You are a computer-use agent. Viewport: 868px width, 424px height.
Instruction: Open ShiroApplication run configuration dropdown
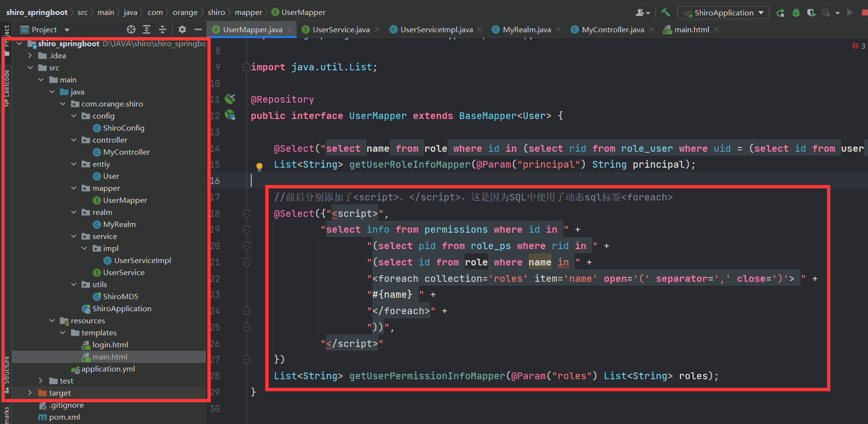(723, 13)
